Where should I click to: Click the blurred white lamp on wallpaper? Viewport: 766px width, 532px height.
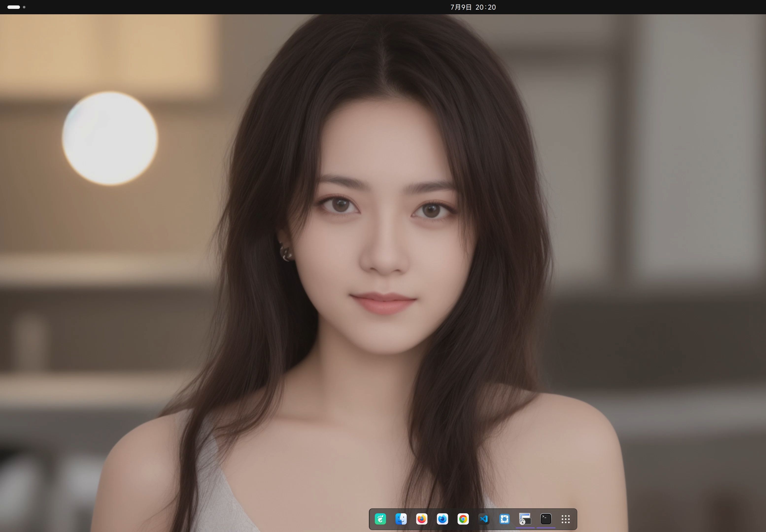tap(110, 138)
